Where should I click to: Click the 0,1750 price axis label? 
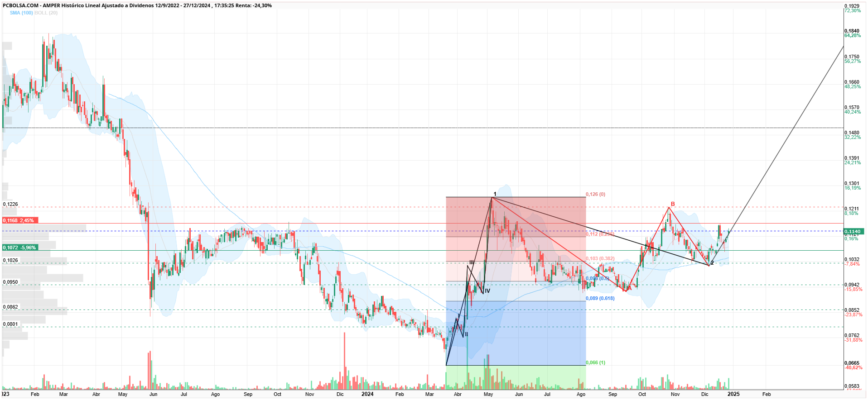(852, 57)
